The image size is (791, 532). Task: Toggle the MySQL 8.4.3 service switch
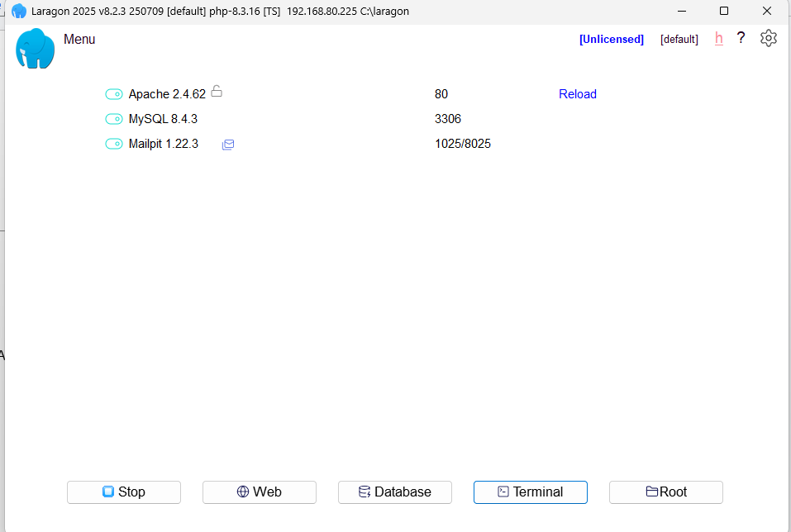tap(114, 119)
